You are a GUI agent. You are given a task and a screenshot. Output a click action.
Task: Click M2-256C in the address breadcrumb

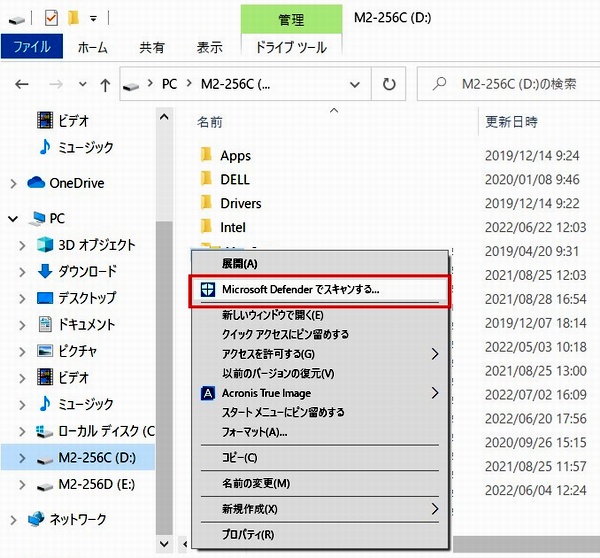tap(235, 84)
